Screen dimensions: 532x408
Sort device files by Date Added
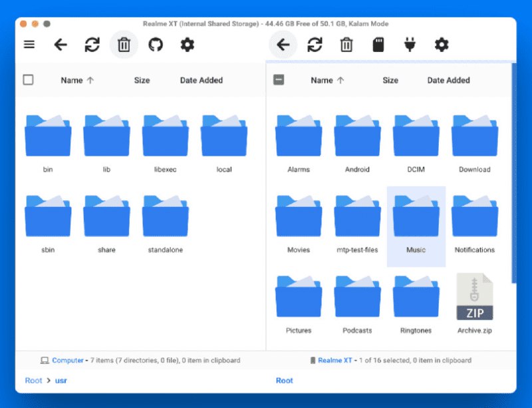[448, 80]
